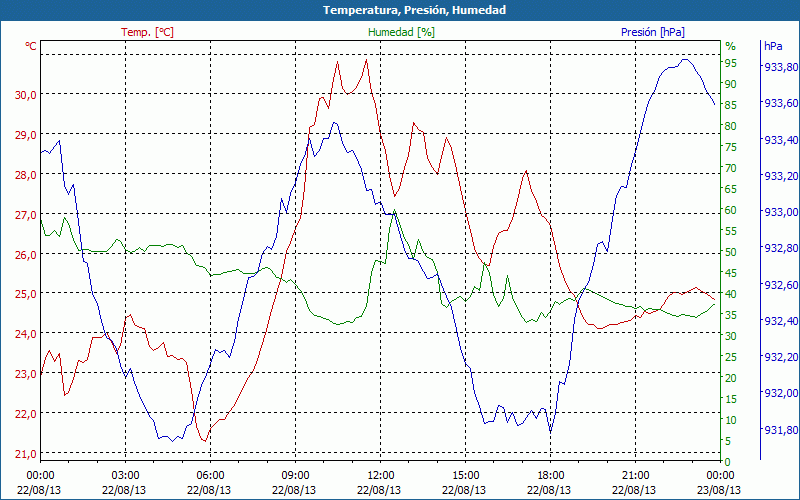Click the '933,60' pressure axis value

click(781, 103)
